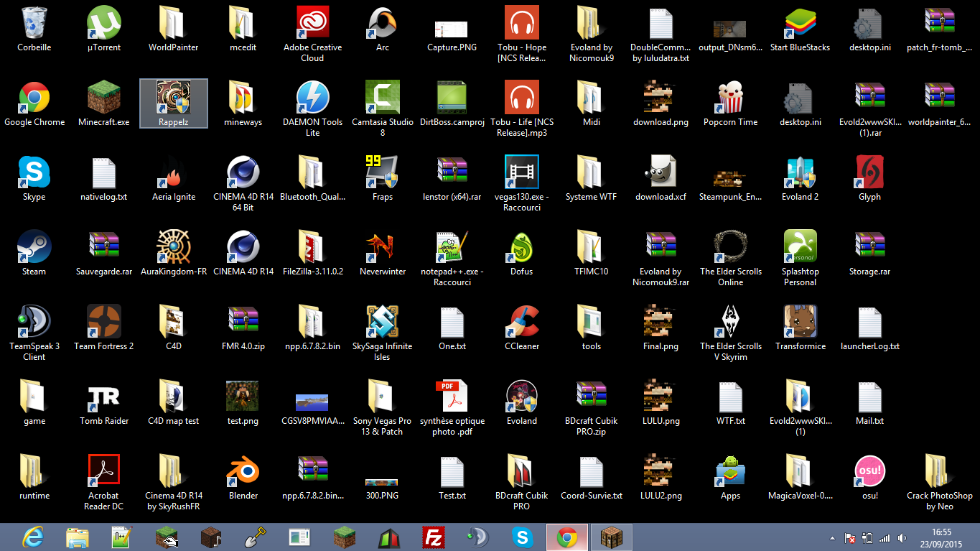Select the AuraKingdom-FR shortcut
Image resolution: width=980 pixels, height=551 pixels.
point(174,253)
